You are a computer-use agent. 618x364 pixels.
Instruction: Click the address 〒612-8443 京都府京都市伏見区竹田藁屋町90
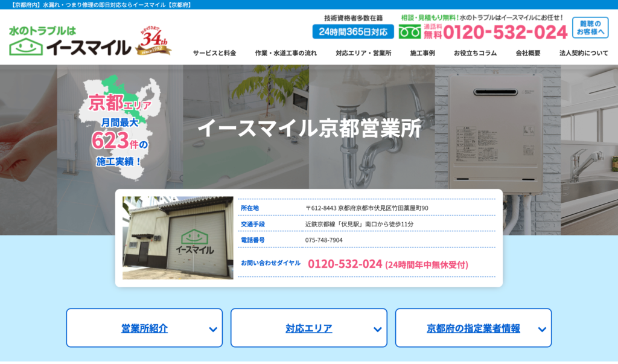366,208
